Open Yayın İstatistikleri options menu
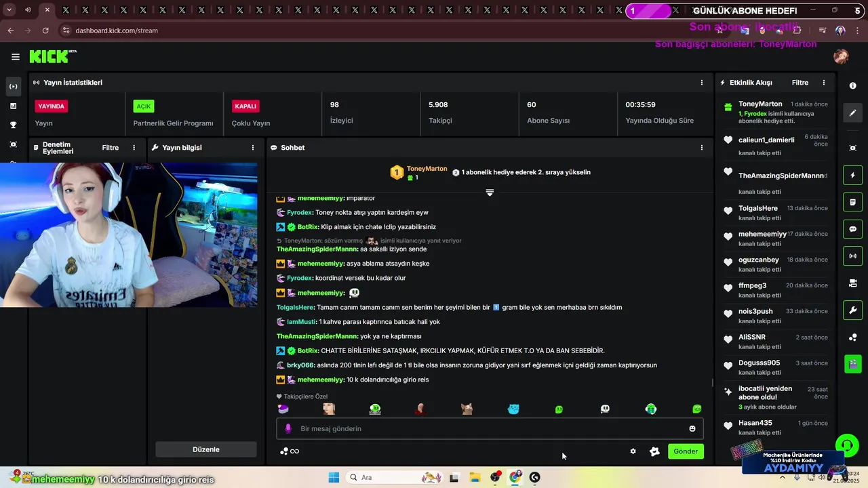This screenshot has height=488, width=868. tap(701, 83)
